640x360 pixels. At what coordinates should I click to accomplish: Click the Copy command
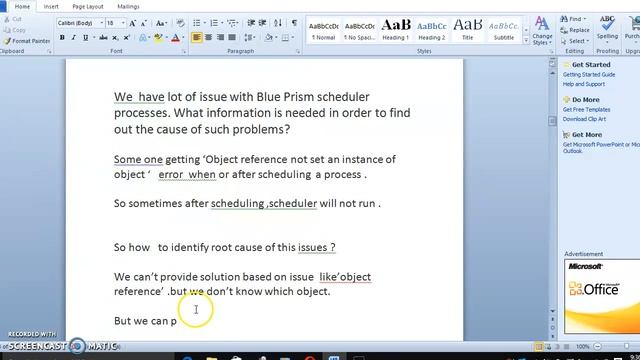tap(15, 30)
